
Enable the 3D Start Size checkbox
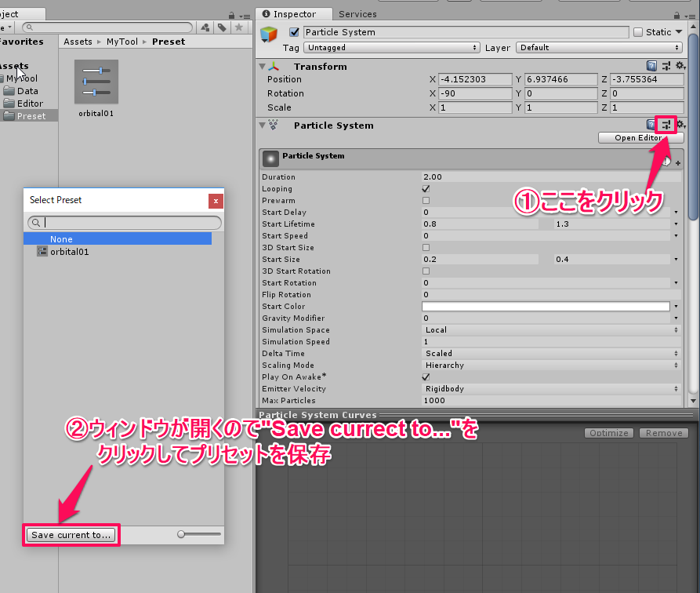click(x=426, y=247)
